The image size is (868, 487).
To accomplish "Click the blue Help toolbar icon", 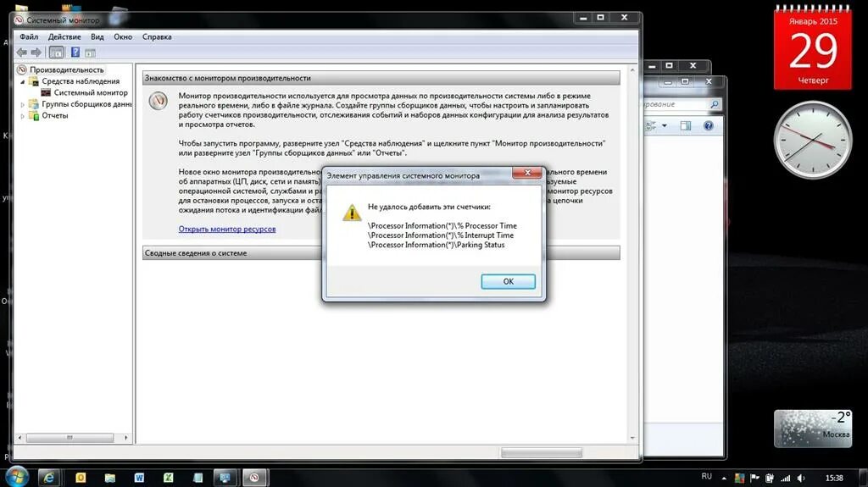I will [x=75, y=53].
